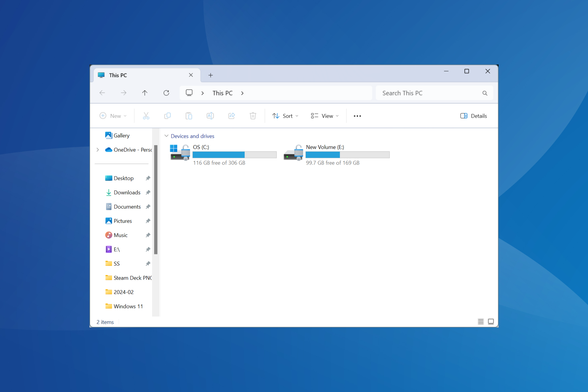Open the Steam Deck PNG folder

(x=128, y=278)
